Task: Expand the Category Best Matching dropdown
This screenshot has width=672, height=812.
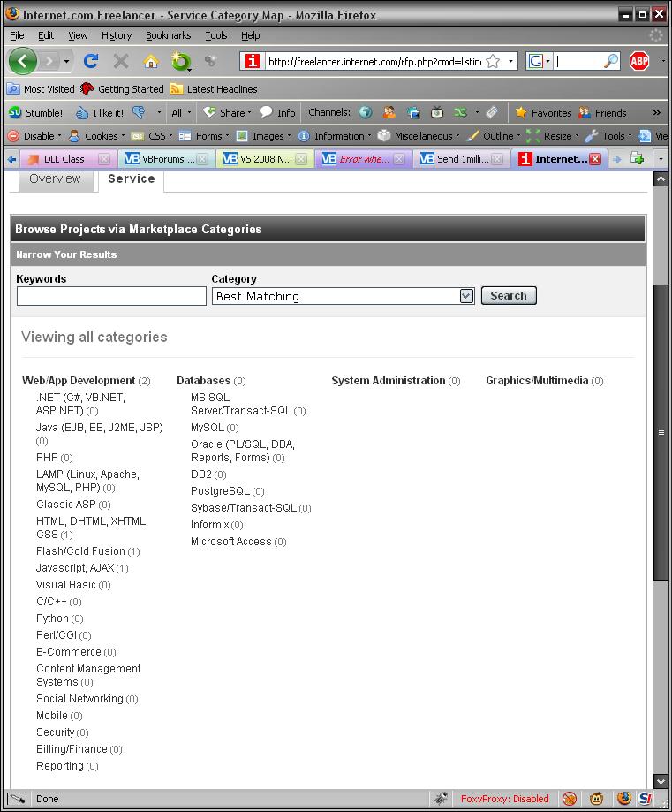Action: (466, 296)
